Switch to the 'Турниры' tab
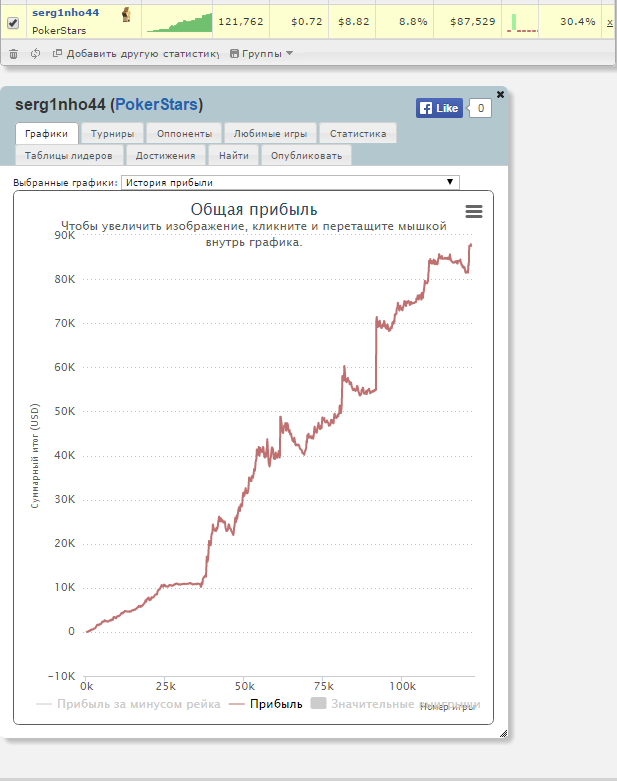 [112, 133]
